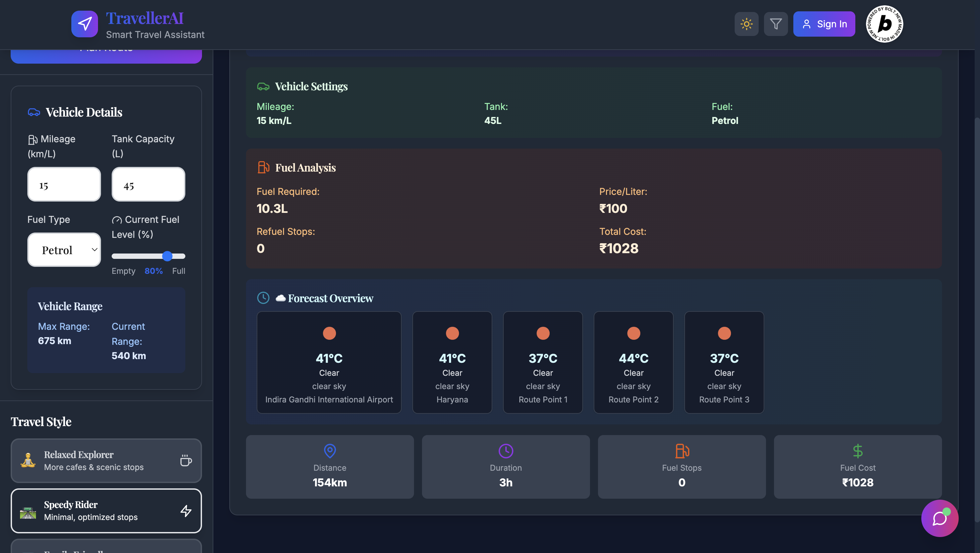Select the Relaxed Explorer travel style
Viewport: 980px width, 553px height.
106,461
